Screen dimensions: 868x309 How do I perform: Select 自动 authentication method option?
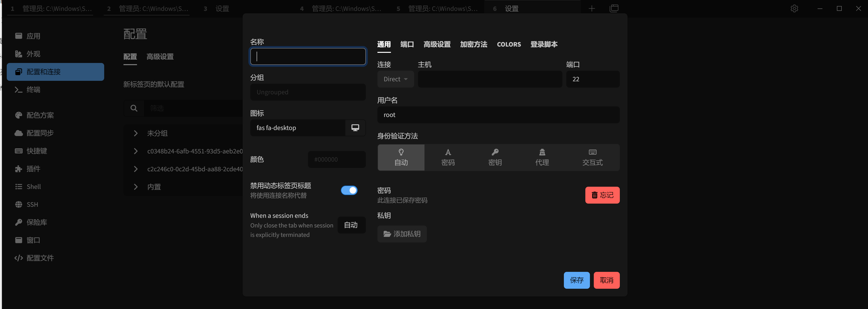click(401, 157)
